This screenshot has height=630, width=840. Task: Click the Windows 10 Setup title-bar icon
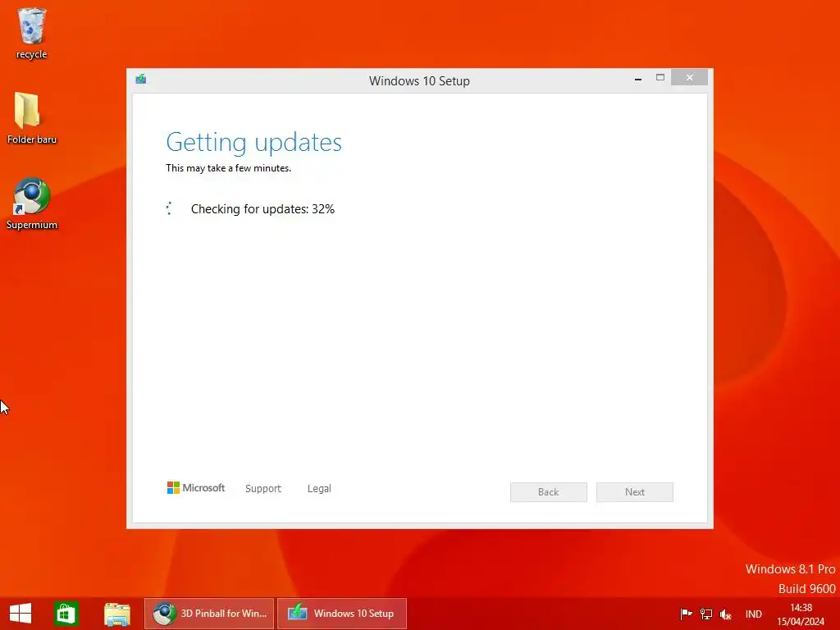click(x=141, y=80)
